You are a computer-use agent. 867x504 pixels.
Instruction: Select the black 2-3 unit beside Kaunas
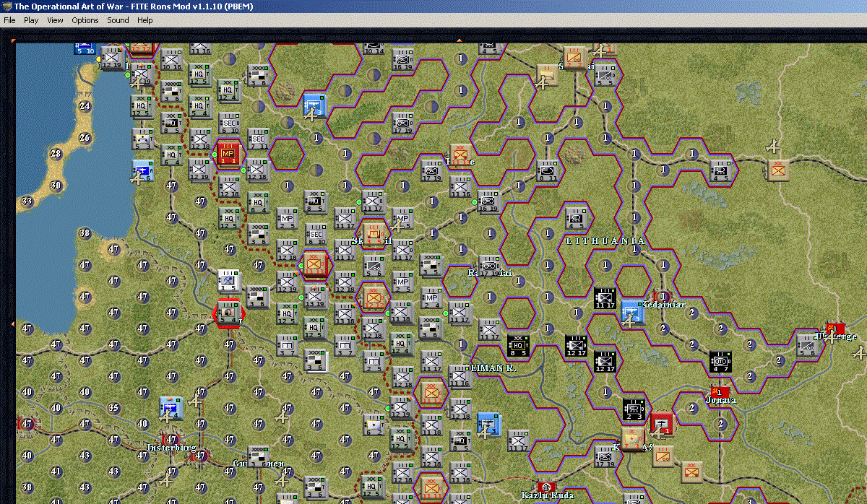(x=634, y=409)
